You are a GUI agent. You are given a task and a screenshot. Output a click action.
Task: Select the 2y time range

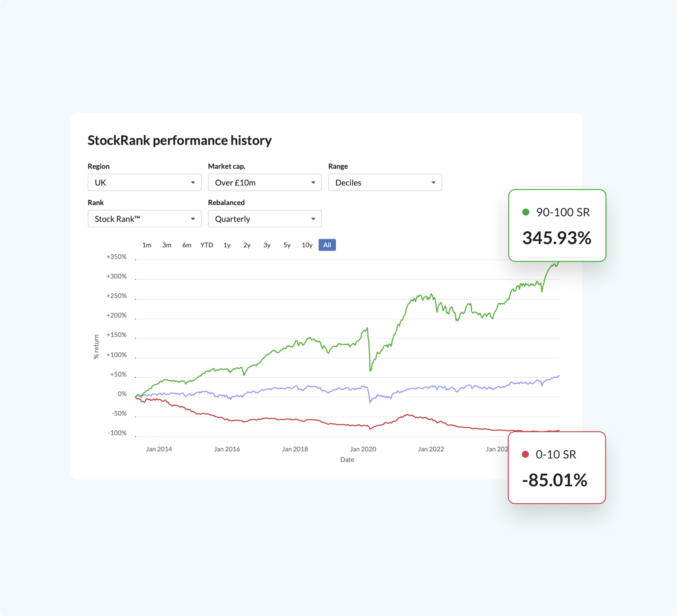(x=246, y=245)
